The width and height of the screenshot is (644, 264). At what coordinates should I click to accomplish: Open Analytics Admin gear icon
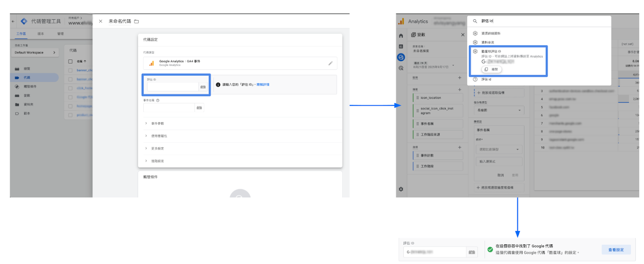[401, 189]
